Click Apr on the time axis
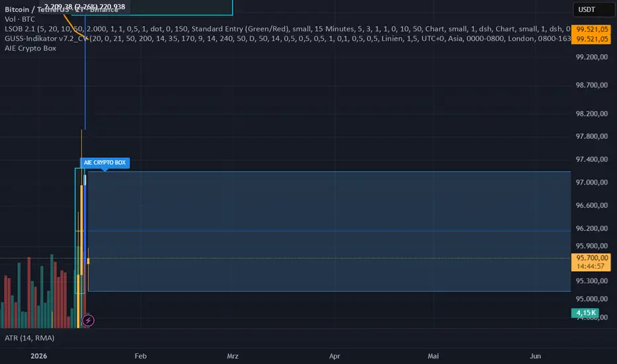617x364 pixels. [x=335, y=356]
